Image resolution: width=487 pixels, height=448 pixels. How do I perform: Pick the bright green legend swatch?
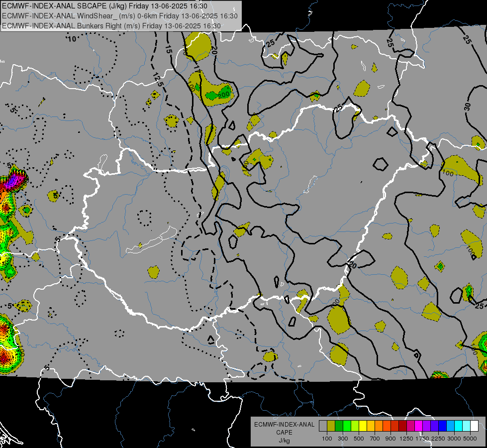pos(347,426)
